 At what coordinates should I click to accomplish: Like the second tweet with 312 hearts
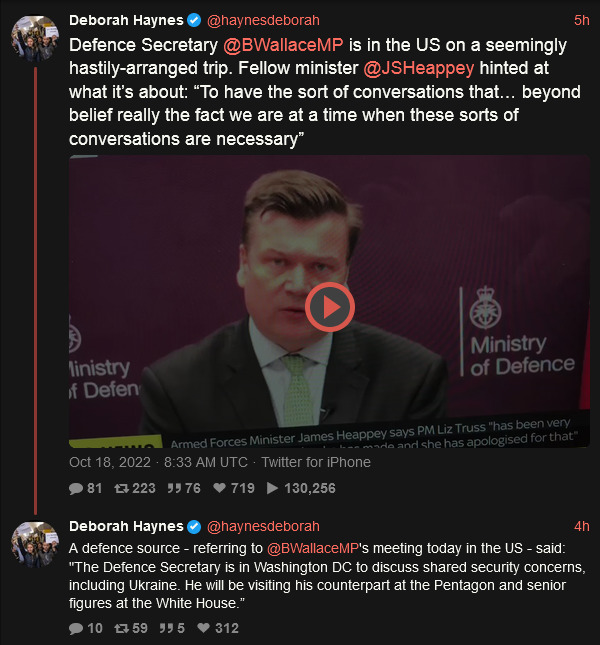tap(204, 628)
